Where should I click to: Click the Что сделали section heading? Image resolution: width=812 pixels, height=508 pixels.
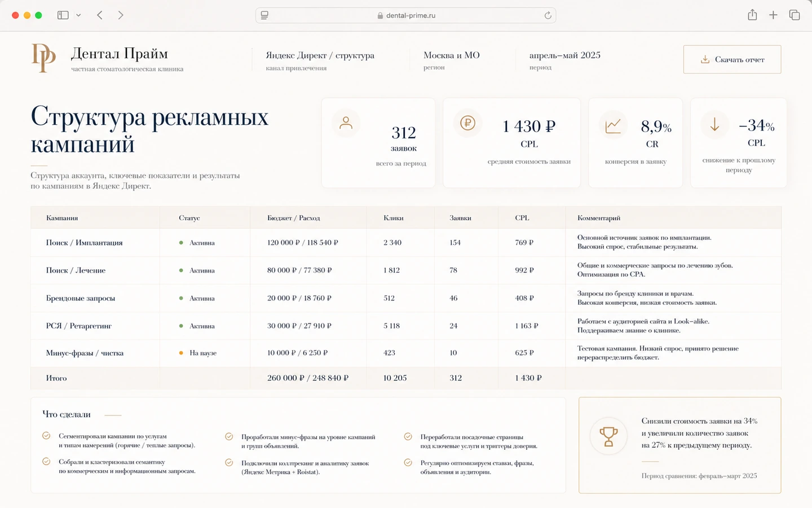pyautogui.click(x=67, y=414)
